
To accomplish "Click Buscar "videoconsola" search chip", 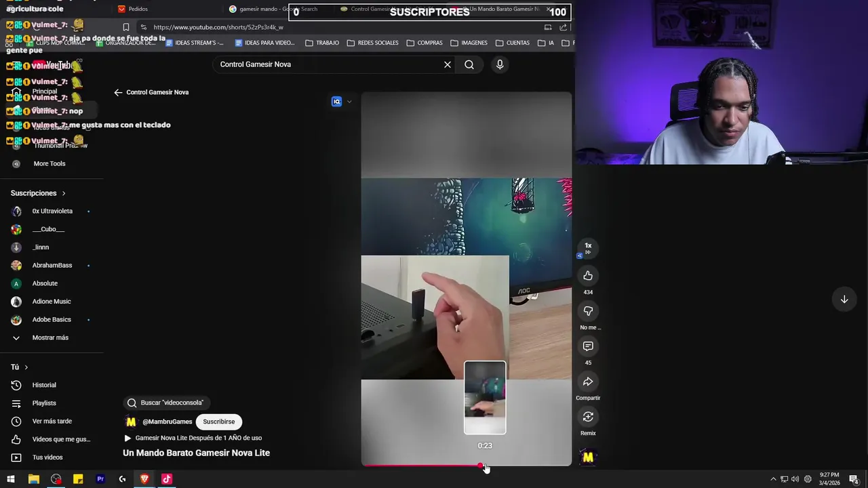I will click(167, 403).
